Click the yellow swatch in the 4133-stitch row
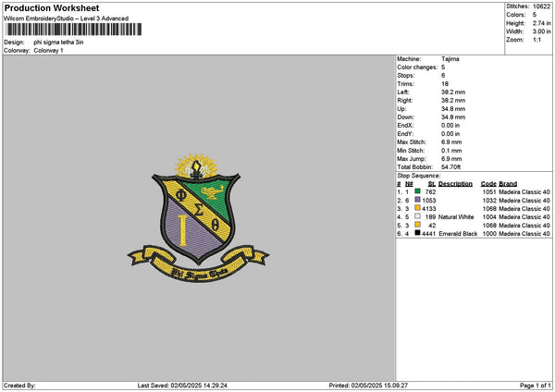This screenshot has width=555, height=392. coord(418,208)
